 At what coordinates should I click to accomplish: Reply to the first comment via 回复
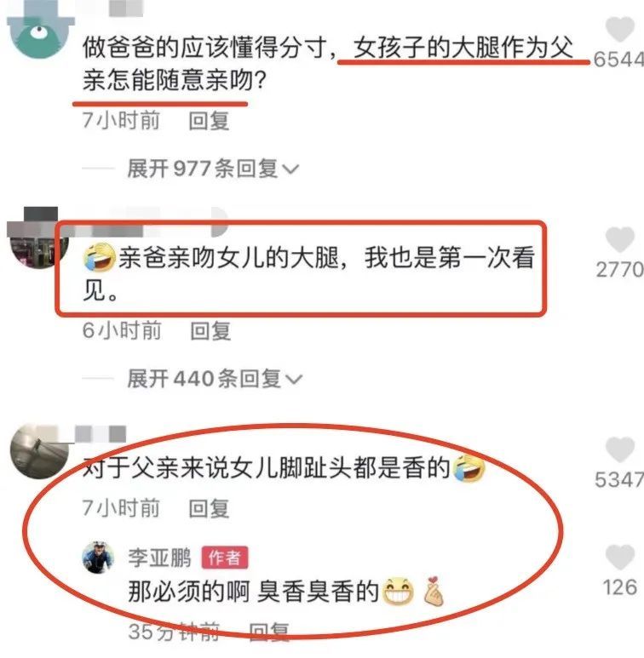tap(209, 121)
